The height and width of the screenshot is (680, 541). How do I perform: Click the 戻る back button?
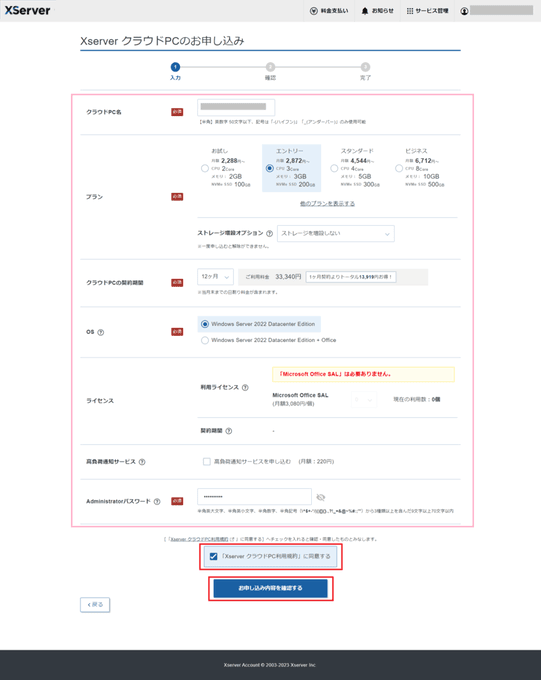tap(95, 605)
